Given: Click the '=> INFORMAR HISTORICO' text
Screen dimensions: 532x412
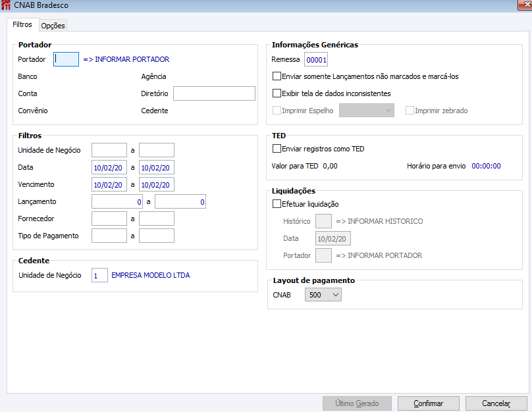Looking at the screenshot, I should tap(379, 221).
